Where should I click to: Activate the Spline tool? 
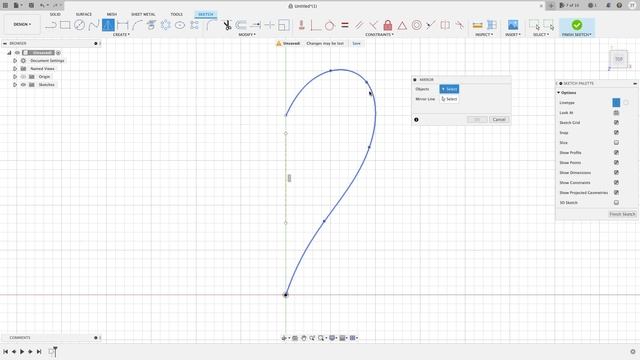click(94, 25)
